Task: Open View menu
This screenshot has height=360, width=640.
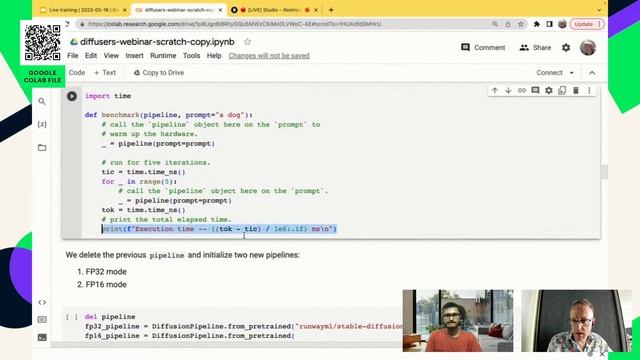Action: [x=111, y=56]
